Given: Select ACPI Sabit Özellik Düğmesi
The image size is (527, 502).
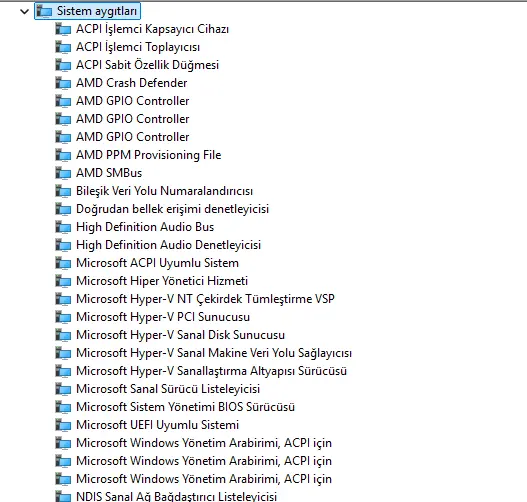Looking at the screenshot, I should click(148, 65).
